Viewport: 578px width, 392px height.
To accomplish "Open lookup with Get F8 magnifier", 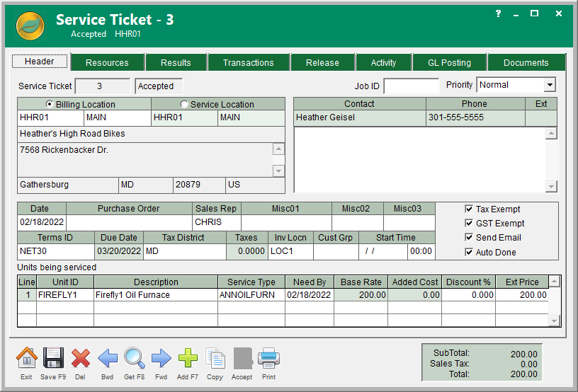I will click(135, 358).
